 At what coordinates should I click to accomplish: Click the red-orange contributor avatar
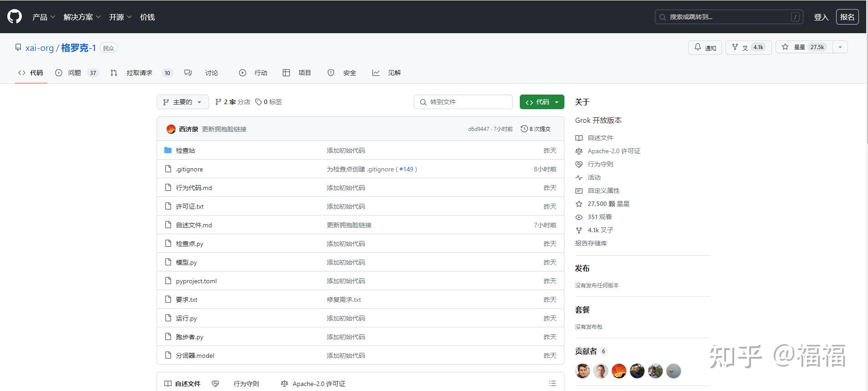[x=619, y=371]
